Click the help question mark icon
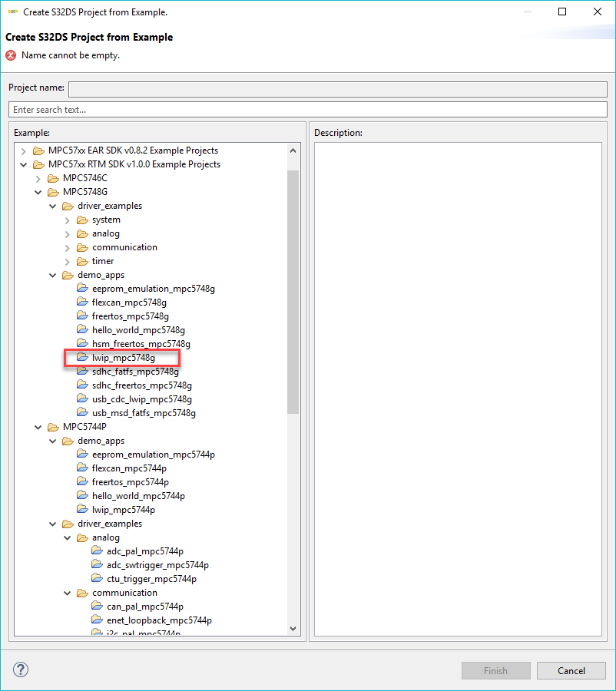Viewport: 616px width, 691px height. click(x=20, y=670)
